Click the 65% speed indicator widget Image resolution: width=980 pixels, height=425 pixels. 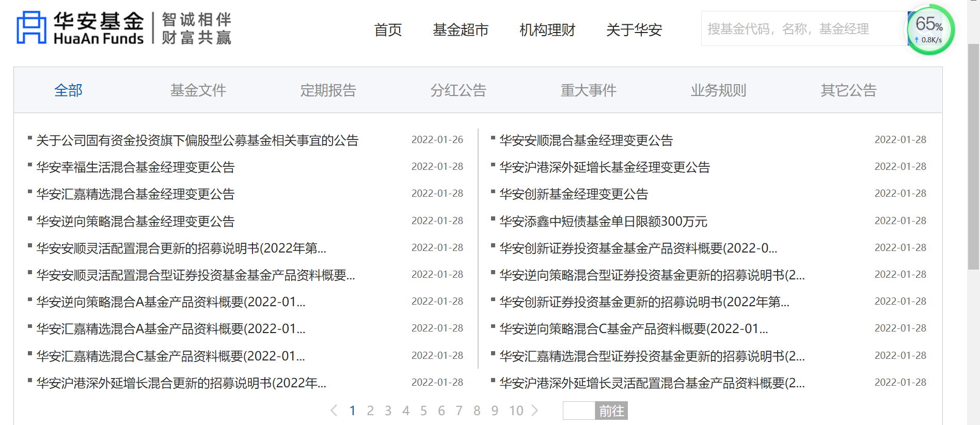[930, 29]
